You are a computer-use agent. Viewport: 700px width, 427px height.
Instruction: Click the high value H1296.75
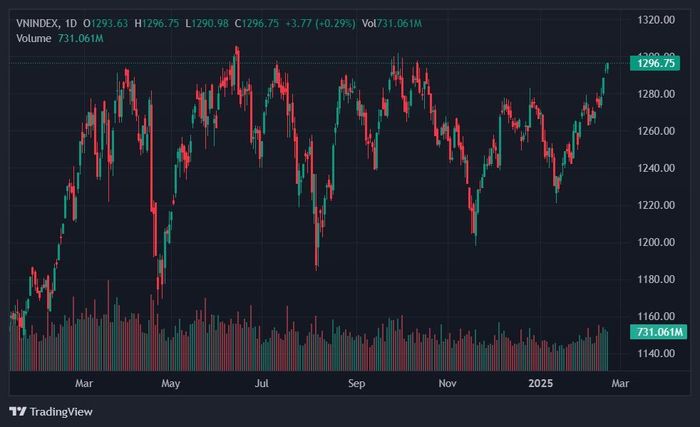click(x=157, y=23)
